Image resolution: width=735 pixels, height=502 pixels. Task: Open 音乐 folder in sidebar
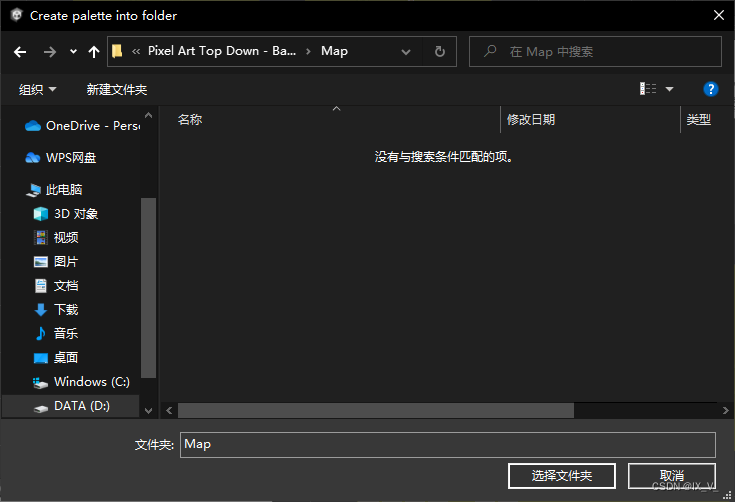tap(65, 333)
